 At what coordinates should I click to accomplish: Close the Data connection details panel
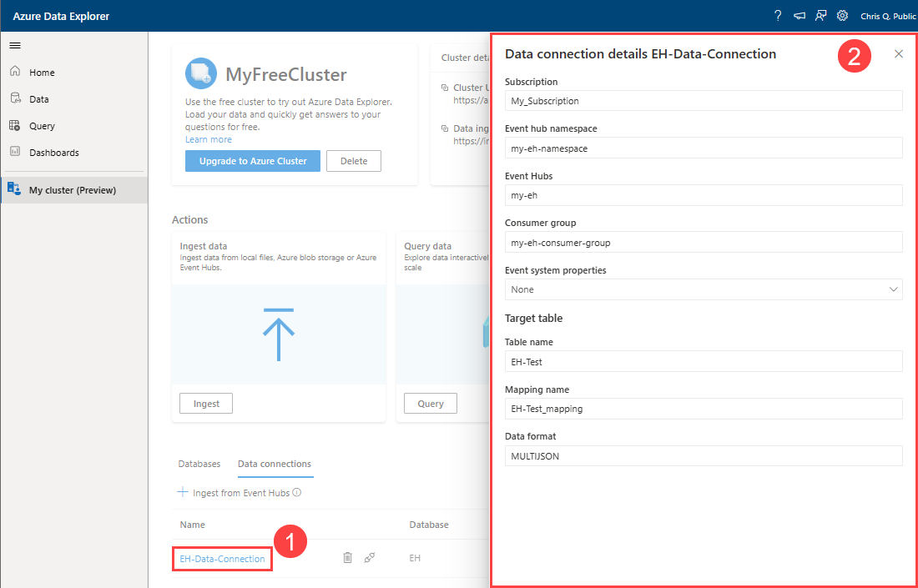(899, 54)
